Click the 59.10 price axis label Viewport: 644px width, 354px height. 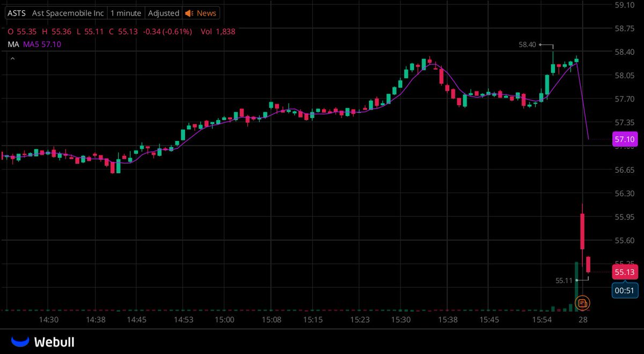625,5
